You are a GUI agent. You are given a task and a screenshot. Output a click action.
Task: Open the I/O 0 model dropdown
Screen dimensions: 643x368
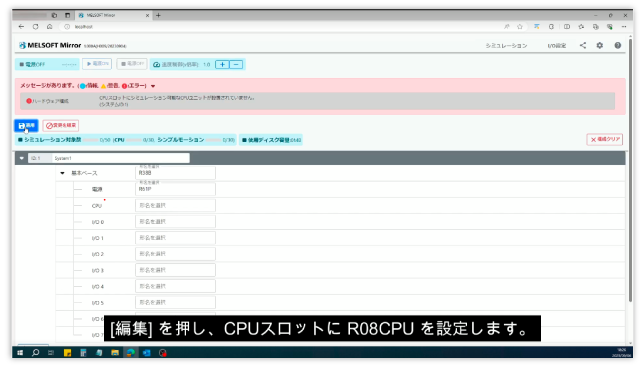pyautogui.click(x=175, y=222)
